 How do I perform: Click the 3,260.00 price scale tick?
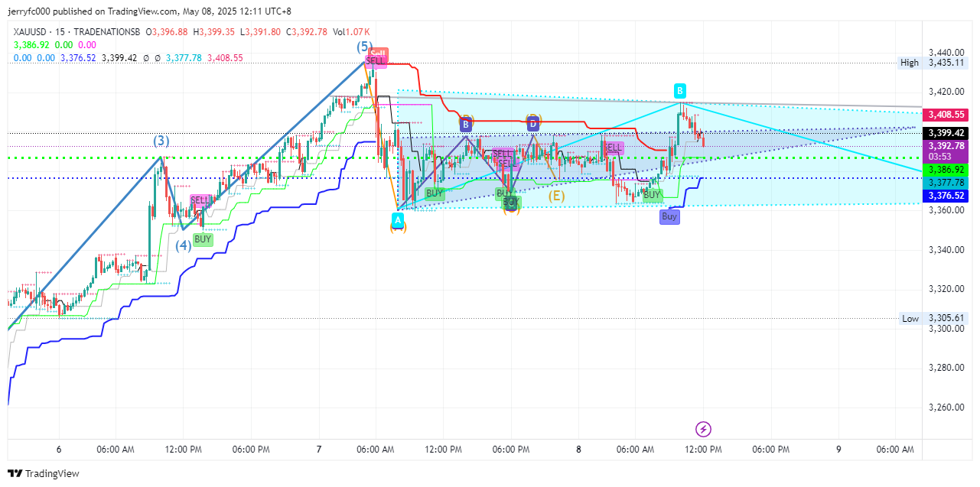point(946,407)
